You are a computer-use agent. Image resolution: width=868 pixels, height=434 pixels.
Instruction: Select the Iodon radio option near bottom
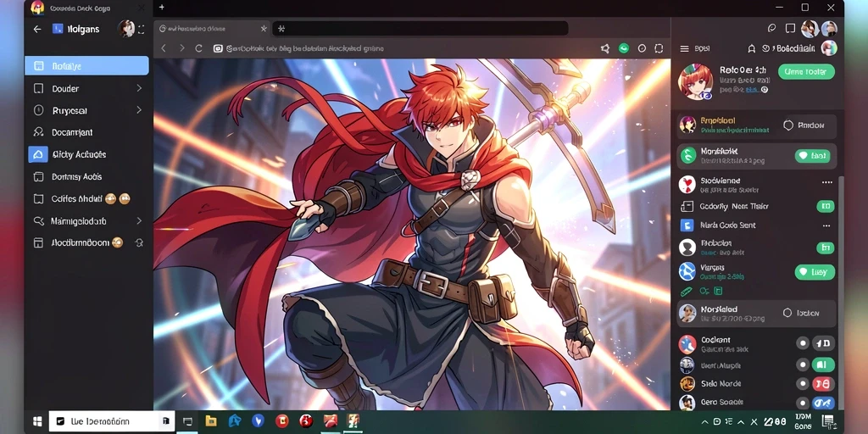point(787,313)
